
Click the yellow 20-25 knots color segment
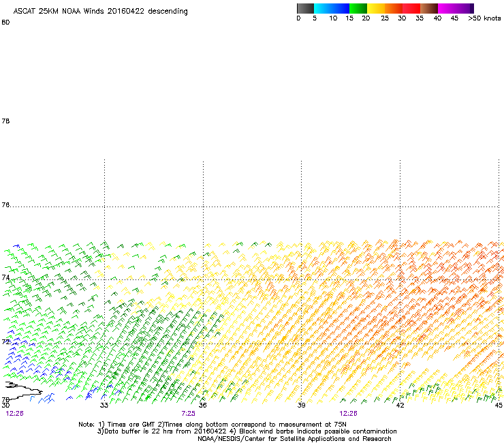click(376, 8)
